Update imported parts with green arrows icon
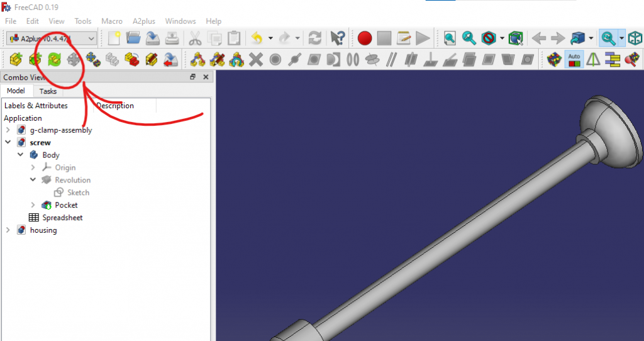 [x=54, y=60]
